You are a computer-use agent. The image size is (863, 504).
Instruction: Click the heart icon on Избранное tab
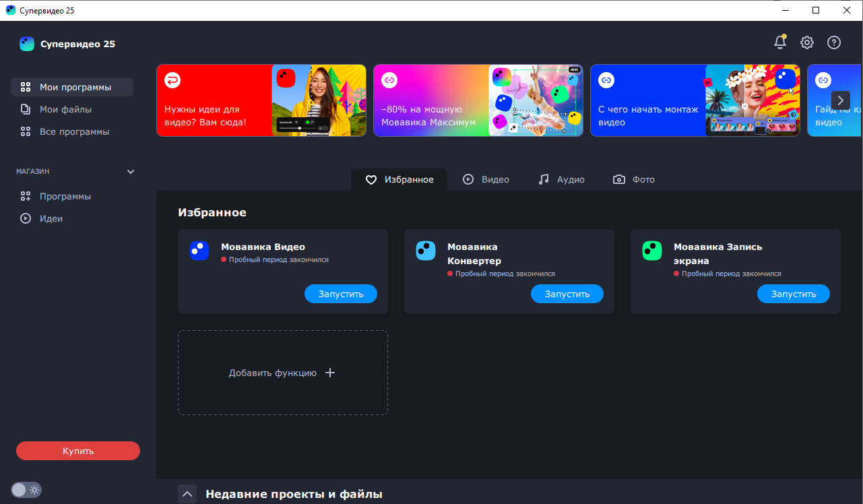(x=371, y=180)
